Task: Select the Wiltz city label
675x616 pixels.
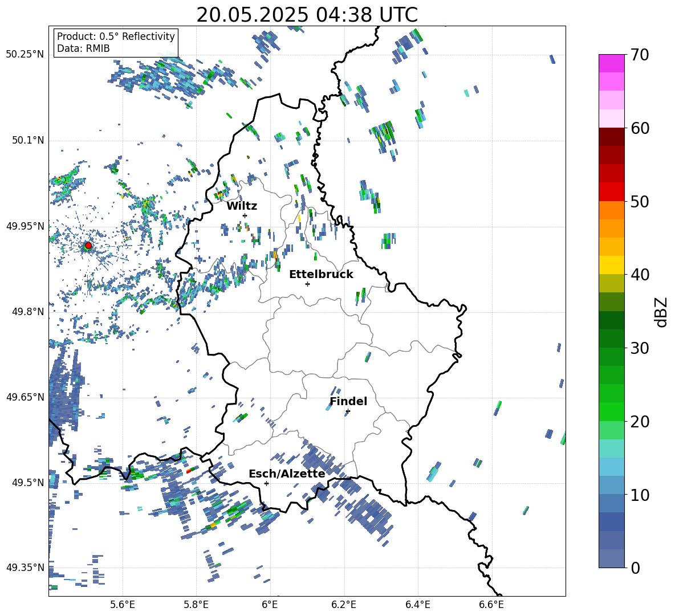Action: point(242,206)
